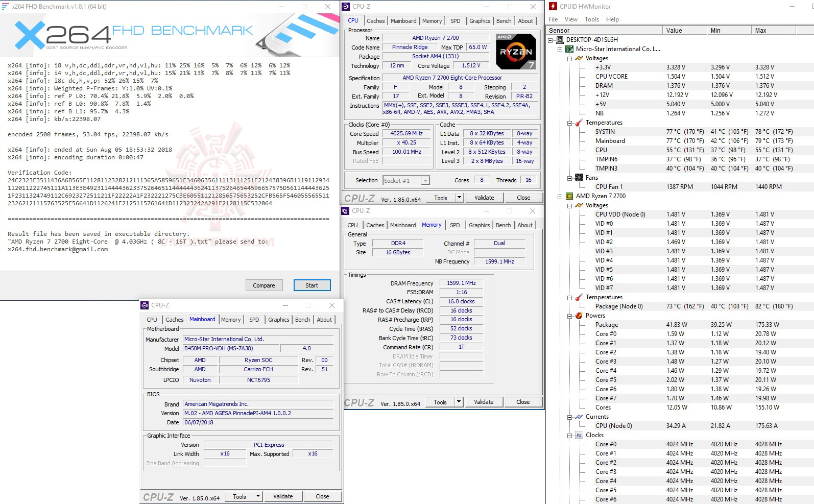Screen dimensions: 814x504
Task: Collapse the Powers group
Action: pos(570,316)
